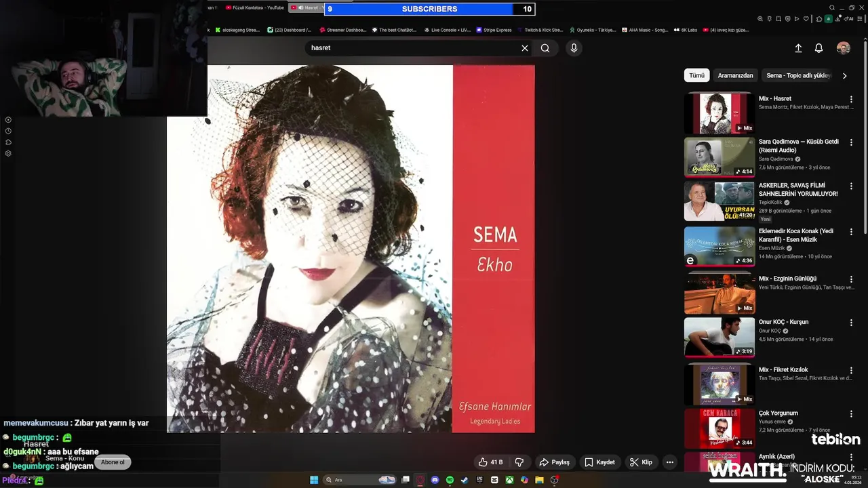This screenshot has width=868, height=488.
Task: Open the browser's top-right AI button
Action: coord(848,19)
